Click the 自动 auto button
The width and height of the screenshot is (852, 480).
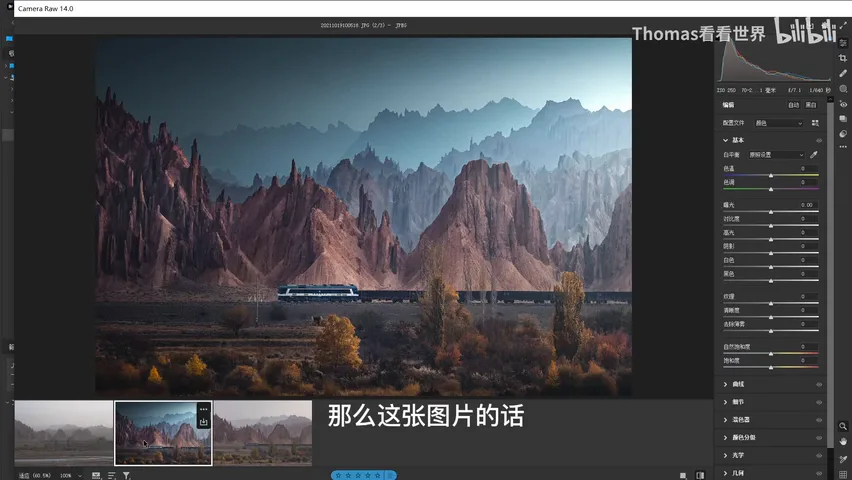click(793, 105)
